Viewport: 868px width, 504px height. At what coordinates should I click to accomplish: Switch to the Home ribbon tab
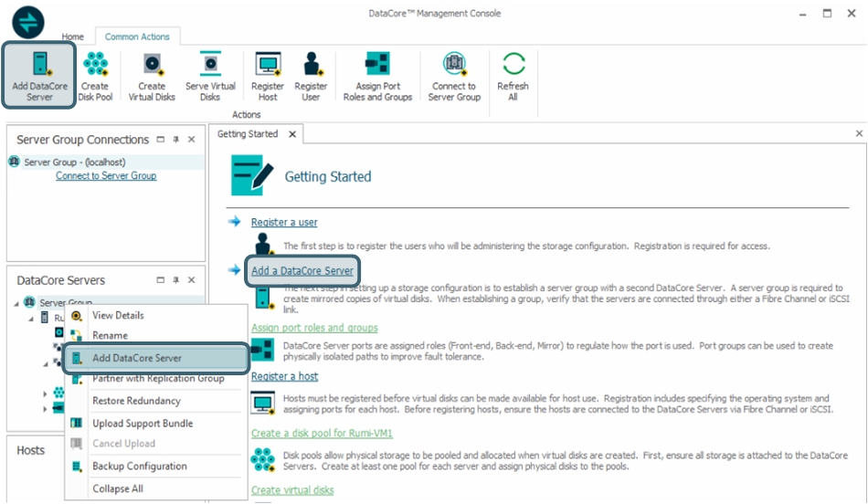(72, 37)
